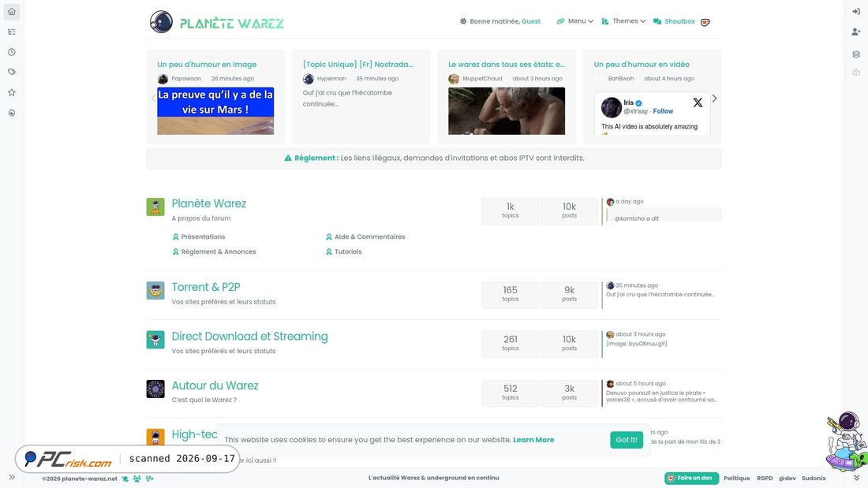Open the Menu dropdown
Screen dimensions: 868x488
(574, 21)
